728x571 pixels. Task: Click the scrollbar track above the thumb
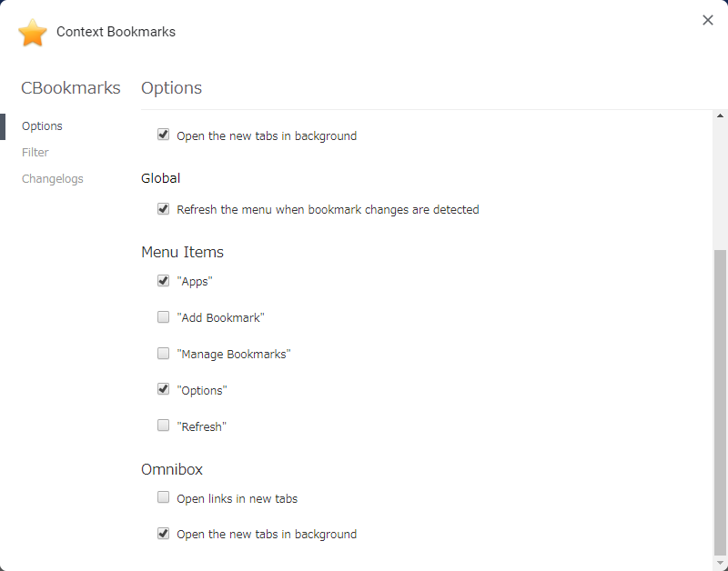(x=720, y=185)
